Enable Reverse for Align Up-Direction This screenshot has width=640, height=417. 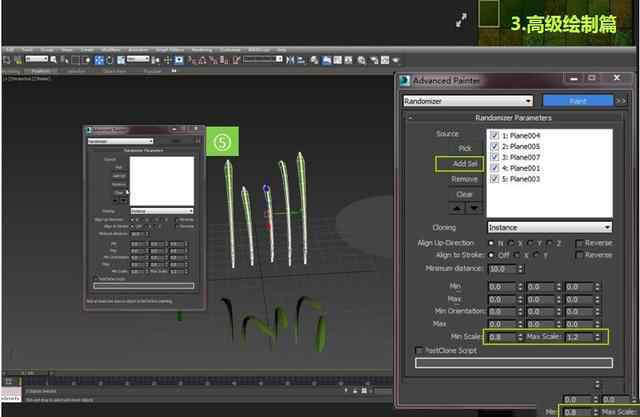point(581,241)
